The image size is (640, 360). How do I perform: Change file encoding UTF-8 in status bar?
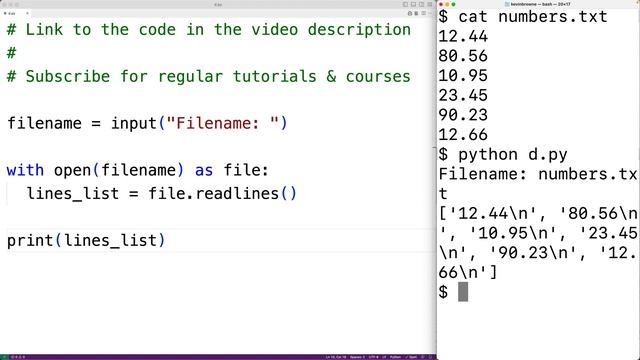[373, 357]
